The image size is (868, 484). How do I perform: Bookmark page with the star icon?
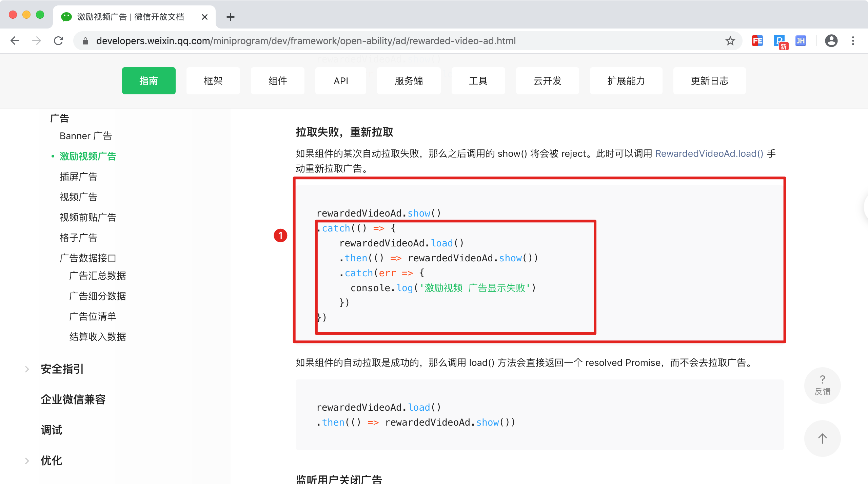click(x=730, y=41)
